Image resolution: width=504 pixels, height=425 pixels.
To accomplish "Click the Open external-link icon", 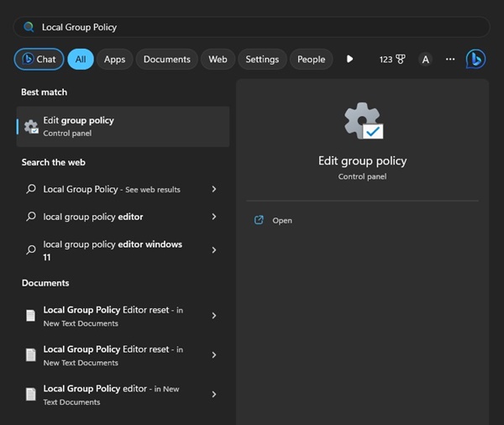I will pyautogui.click(x=259, y=220).
